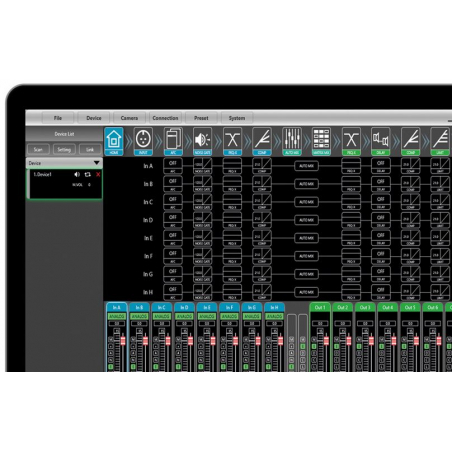Click the In E row label
The image size is (452, 452).
tap(148, 238)
